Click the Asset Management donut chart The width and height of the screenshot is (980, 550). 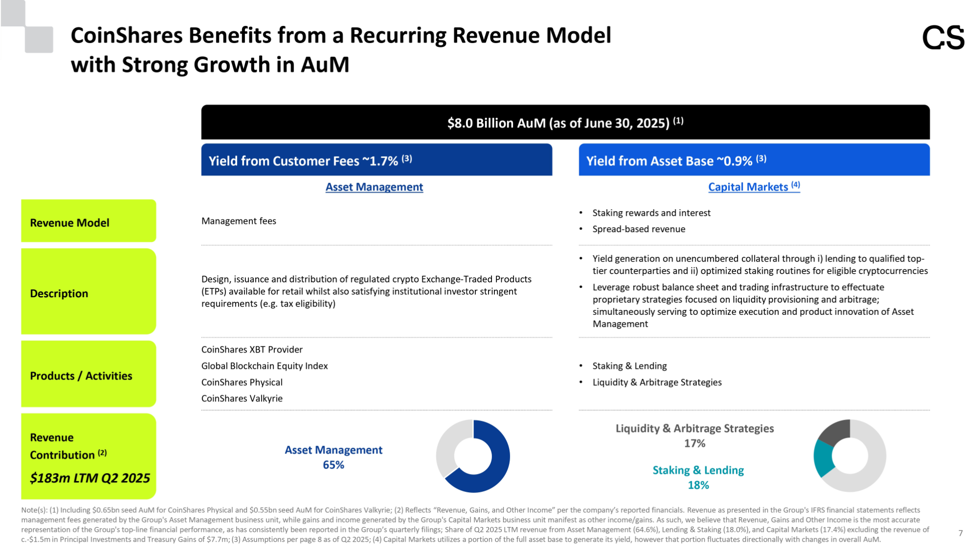point(499,455)
